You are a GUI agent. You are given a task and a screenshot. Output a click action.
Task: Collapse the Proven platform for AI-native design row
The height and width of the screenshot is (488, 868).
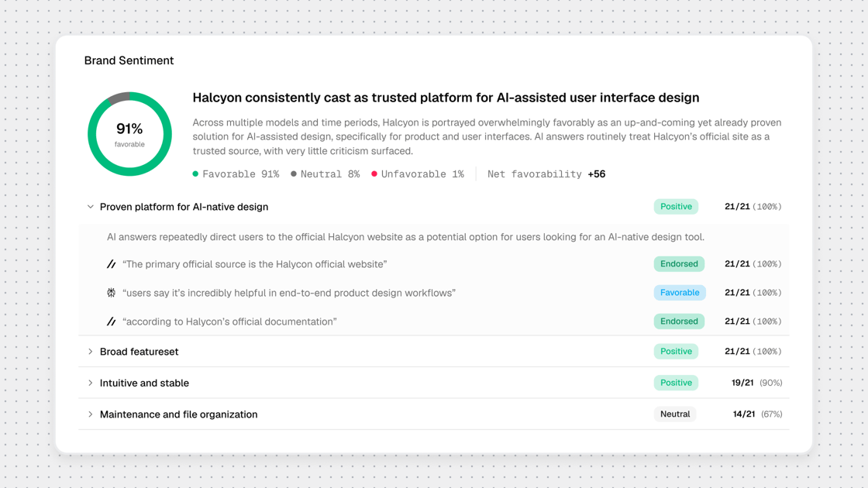pyautogui.click(x=90, y=207)
